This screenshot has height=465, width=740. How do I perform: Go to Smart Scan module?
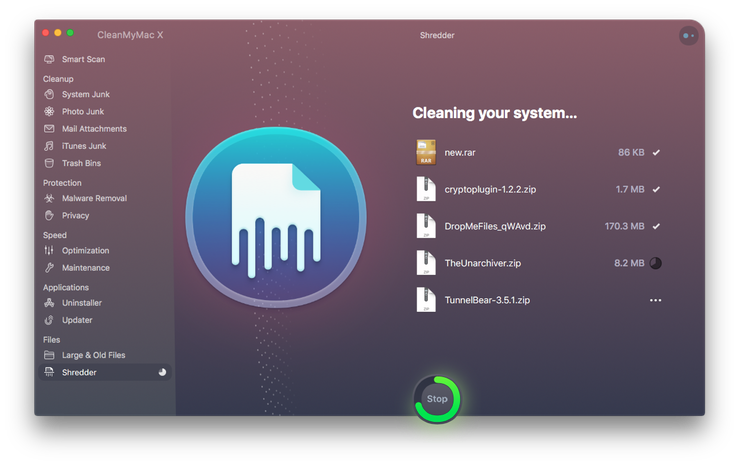(84, 59)
